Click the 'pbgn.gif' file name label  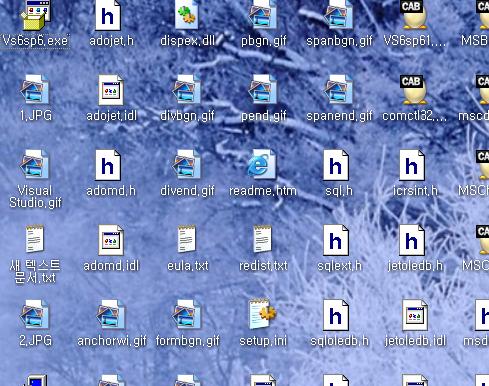263,41
